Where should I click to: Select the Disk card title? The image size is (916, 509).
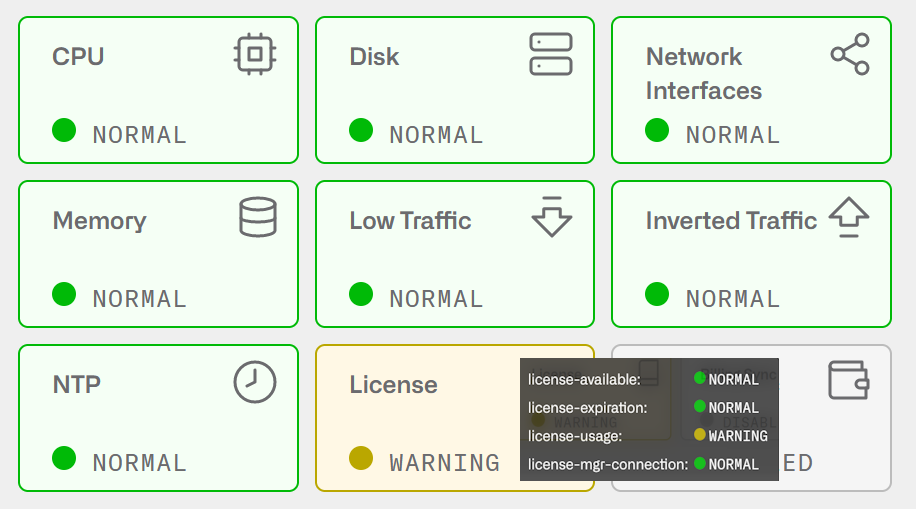pos(374,57)
